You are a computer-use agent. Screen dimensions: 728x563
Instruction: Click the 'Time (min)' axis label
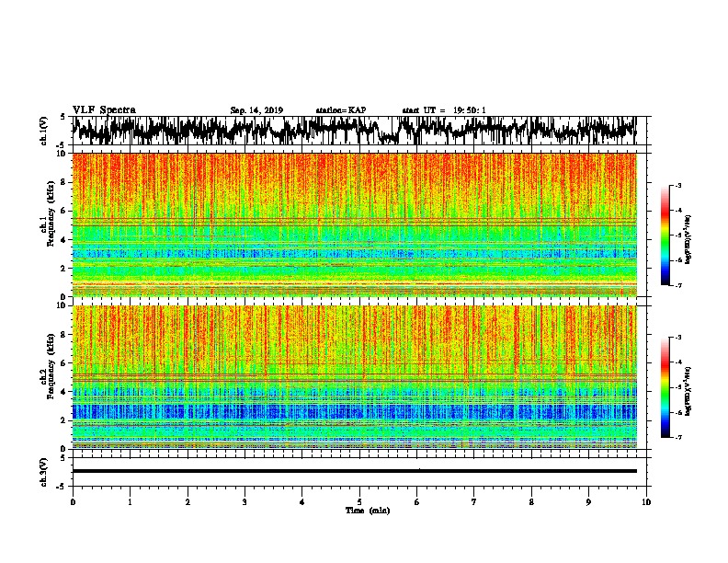tap(368, 511)
